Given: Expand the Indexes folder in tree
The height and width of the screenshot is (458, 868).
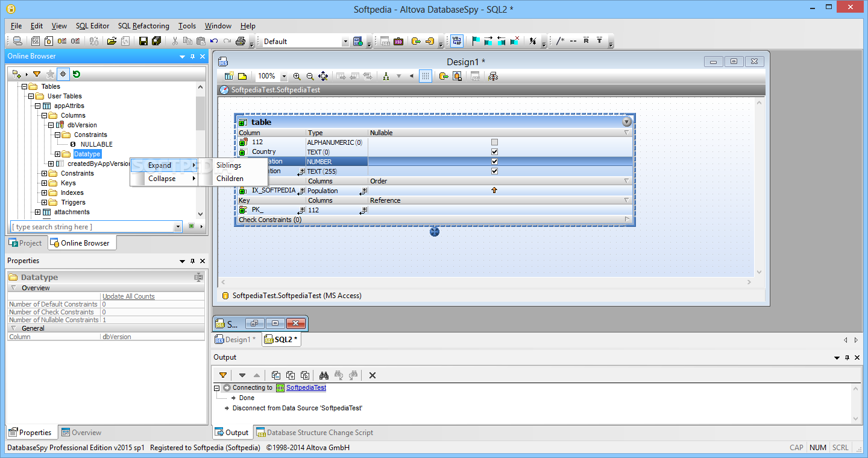Looking at the screenshot, I should (x=44, y=192).
